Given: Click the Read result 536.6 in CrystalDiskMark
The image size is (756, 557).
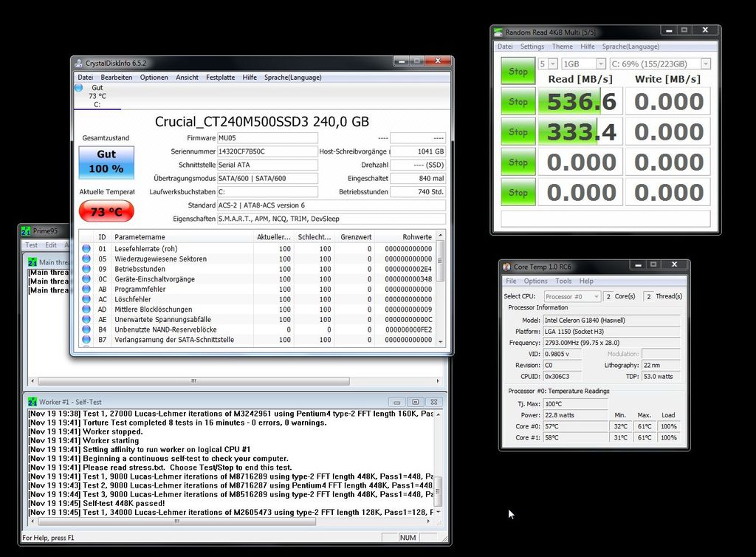Looking at the screenshot, I should [x=580, y=101].
